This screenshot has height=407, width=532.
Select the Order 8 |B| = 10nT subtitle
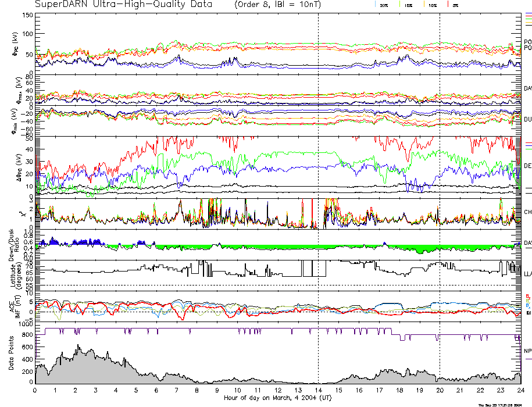pos(283,5)
